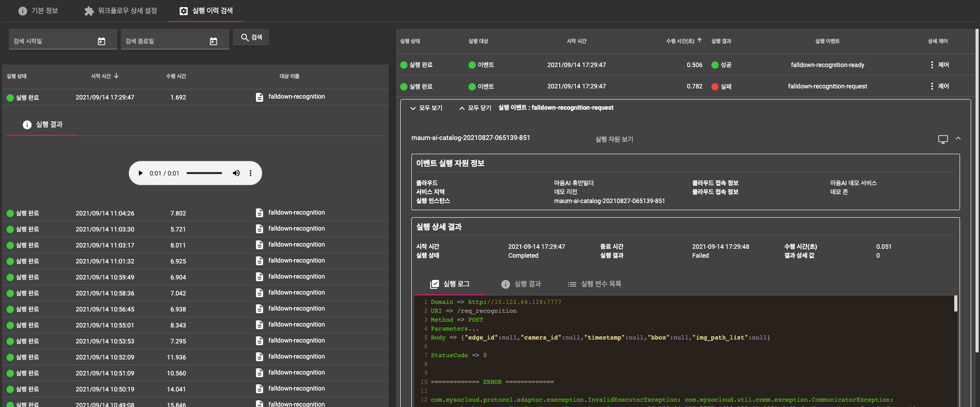Viewport: 980px width, 407px height.
Task: Click the monitor icon for execution resource view
Action: [x=943, y=139]
